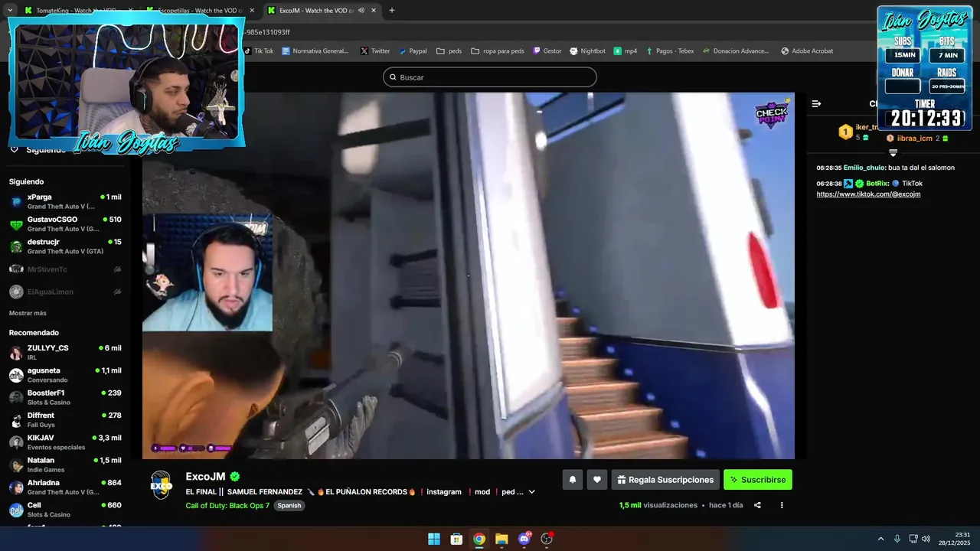This screenshot has width=980, height=551.
Task: Expand the pinned chat leaderboard arrow
Action: tap(893, 152)
